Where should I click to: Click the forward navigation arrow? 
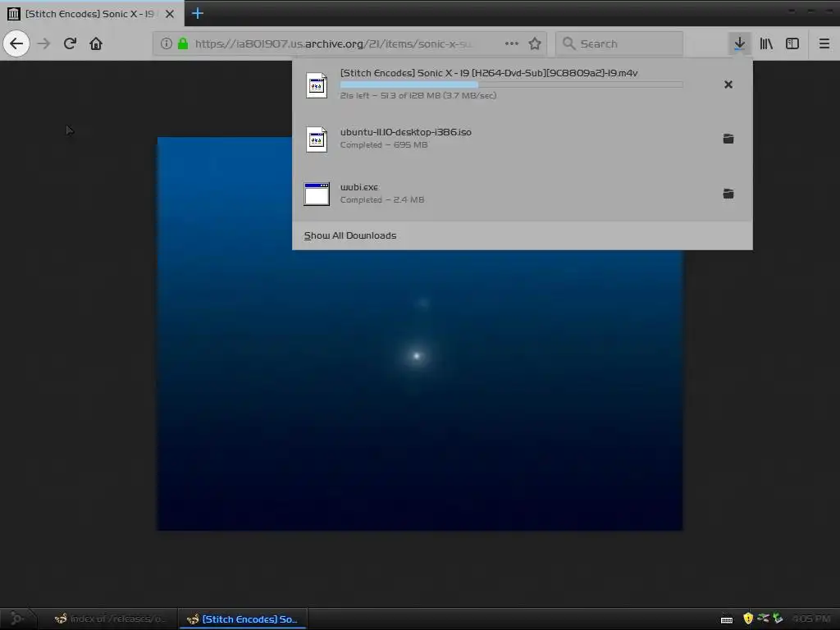44,43
